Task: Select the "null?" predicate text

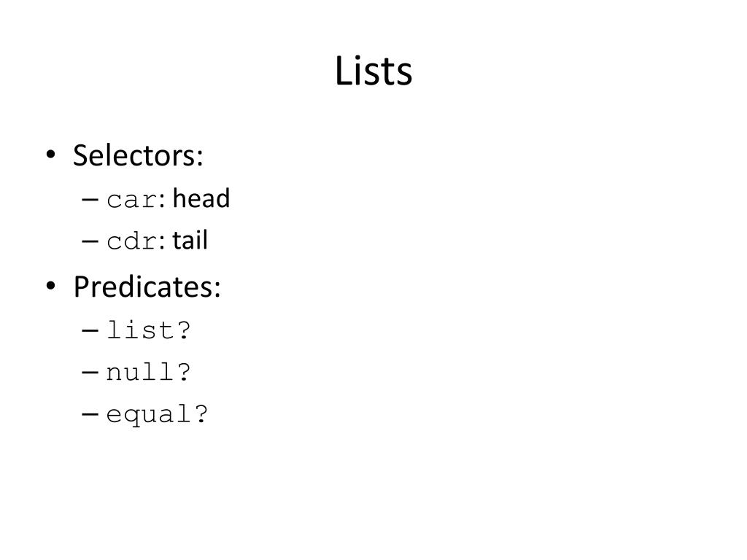Action: tap(148, 371)
